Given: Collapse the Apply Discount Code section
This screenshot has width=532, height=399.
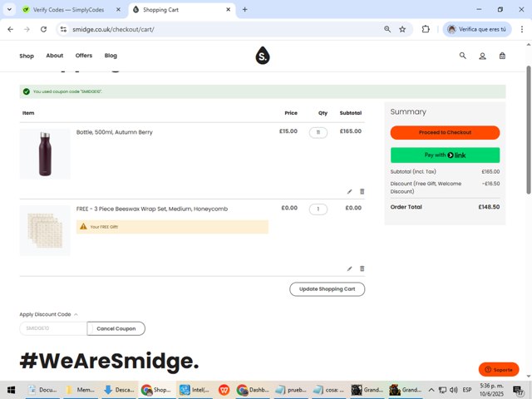Looking at the screenshot, I should pyautogui.click(x=48, y=314).
